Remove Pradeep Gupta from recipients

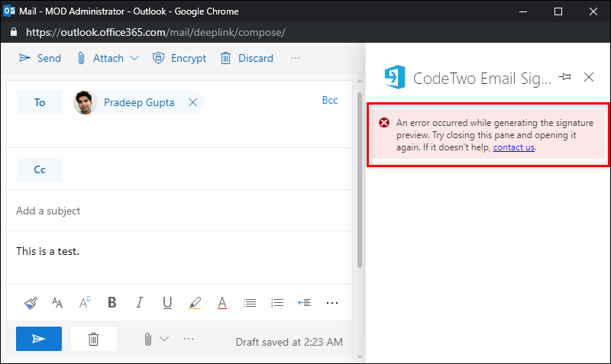(193, 102)
